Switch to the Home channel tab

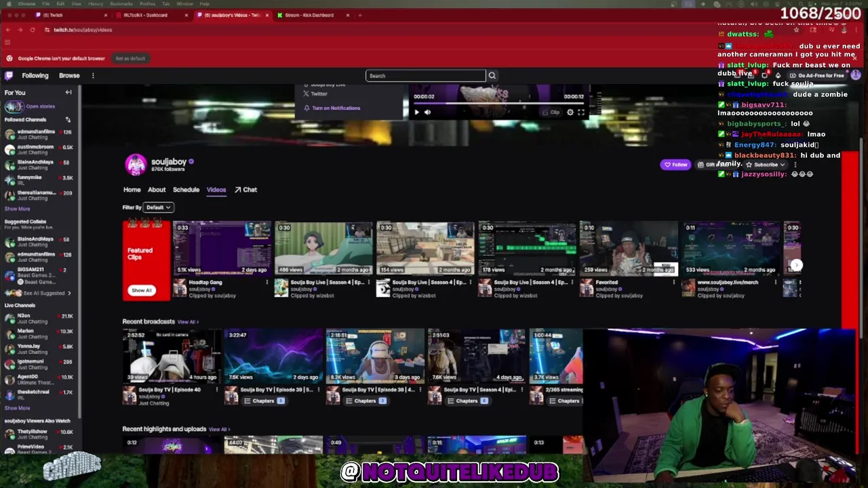coord(132,190)
